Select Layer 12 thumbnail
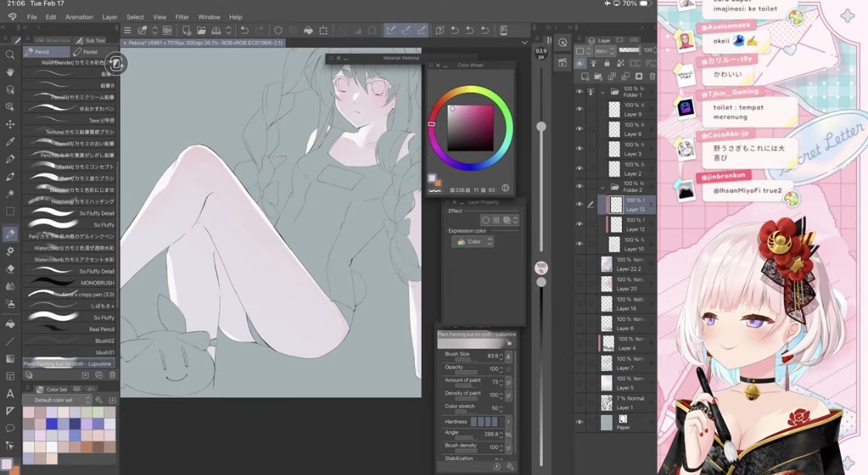This screenshot has width=868, height=475. pos(616,224)
